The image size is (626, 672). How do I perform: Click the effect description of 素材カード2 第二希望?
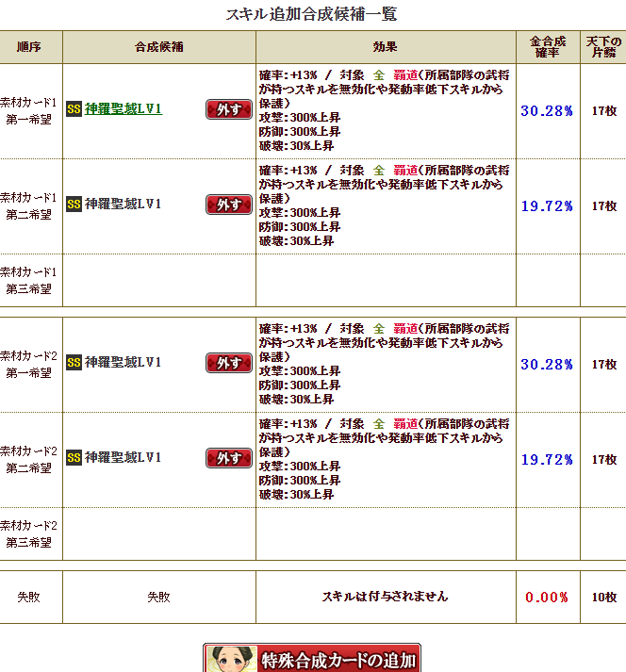tap(384, 459)
